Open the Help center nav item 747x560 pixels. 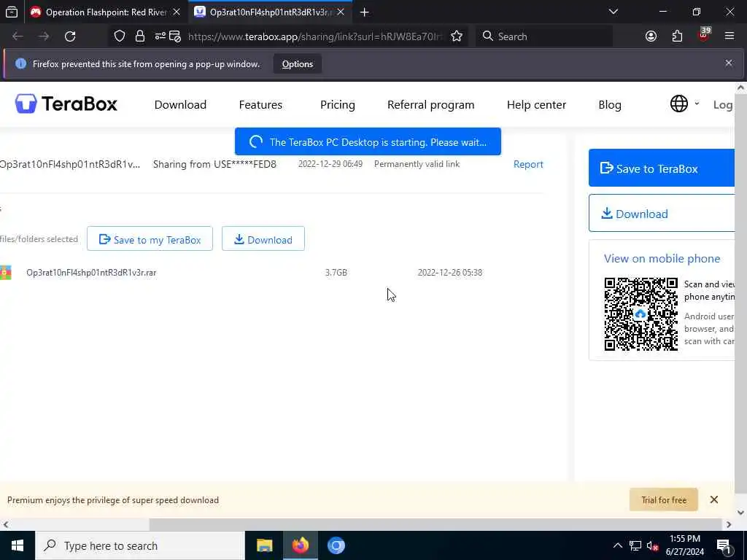(536, 105)
